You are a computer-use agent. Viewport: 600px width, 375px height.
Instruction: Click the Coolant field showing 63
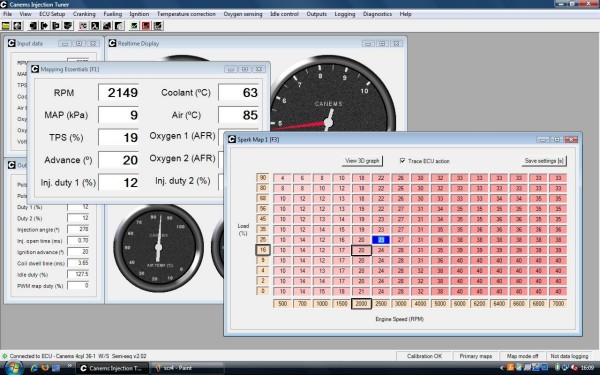click(x=239, y=92)
